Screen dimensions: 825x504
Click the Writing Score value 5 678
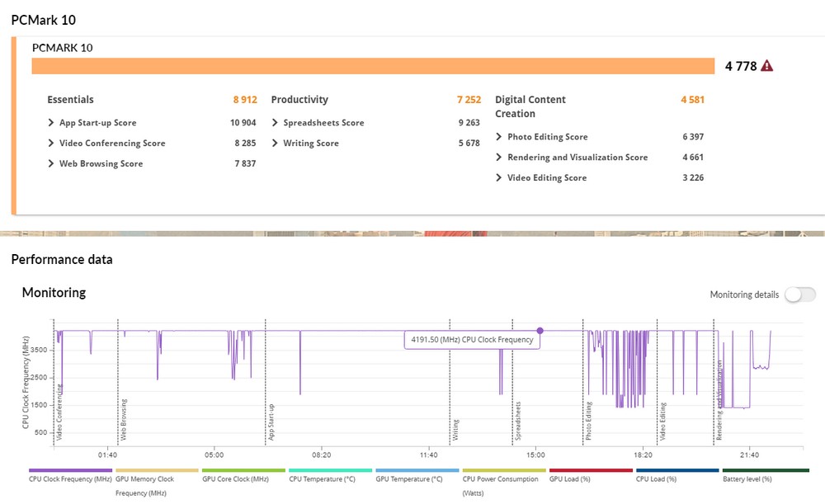tap(469, 143)
